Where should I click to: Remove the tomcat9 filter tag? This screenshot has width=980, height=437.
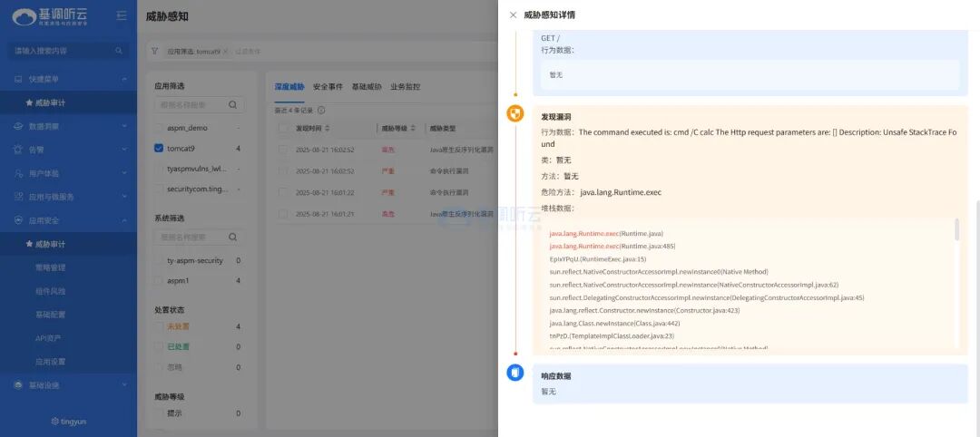pyautogui.click(x=225, y=52)
